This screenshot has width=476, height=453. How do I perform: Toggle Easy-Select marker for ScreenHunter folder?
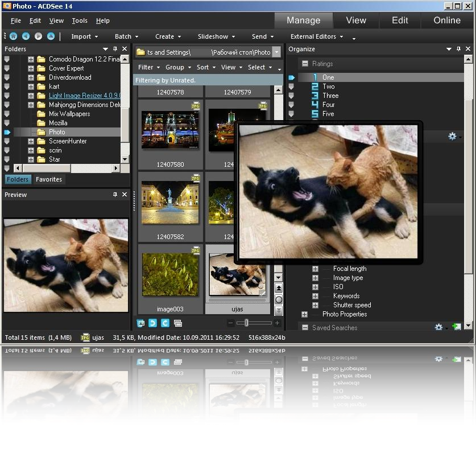click(x=7, y=141)
